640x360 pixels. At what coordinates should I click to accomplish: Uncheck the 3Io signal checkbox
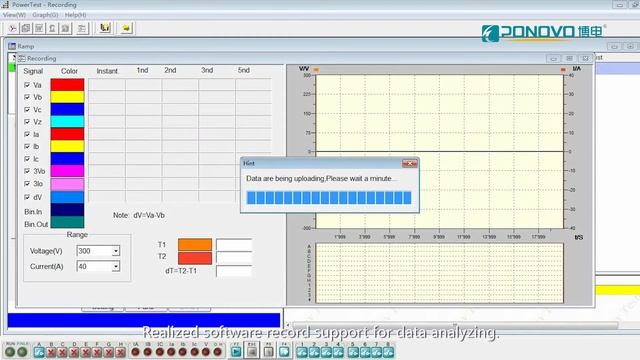[x=27, y=184]
